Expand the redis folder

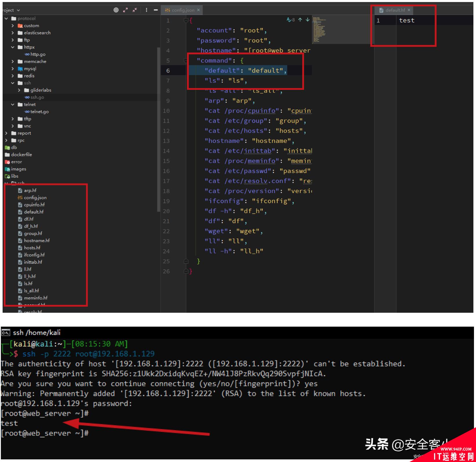tap(13, 76)
